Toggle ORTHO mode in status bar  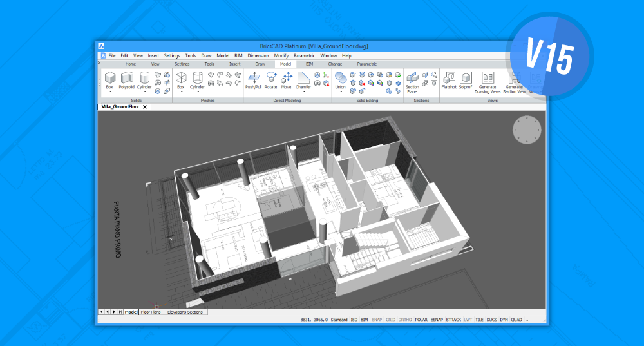tap(405, 320)
